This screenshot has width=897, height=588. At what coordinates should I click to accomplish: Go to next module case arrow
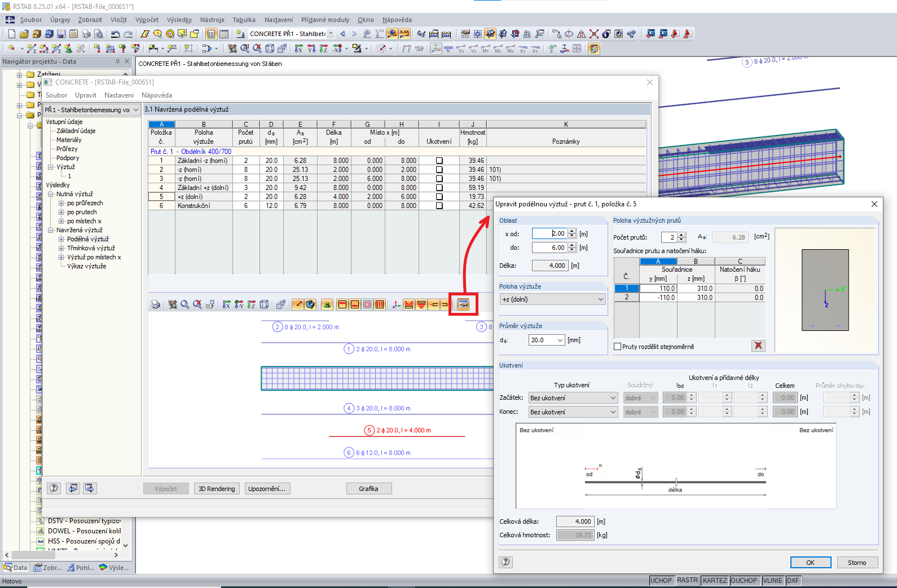pos(354,34)
